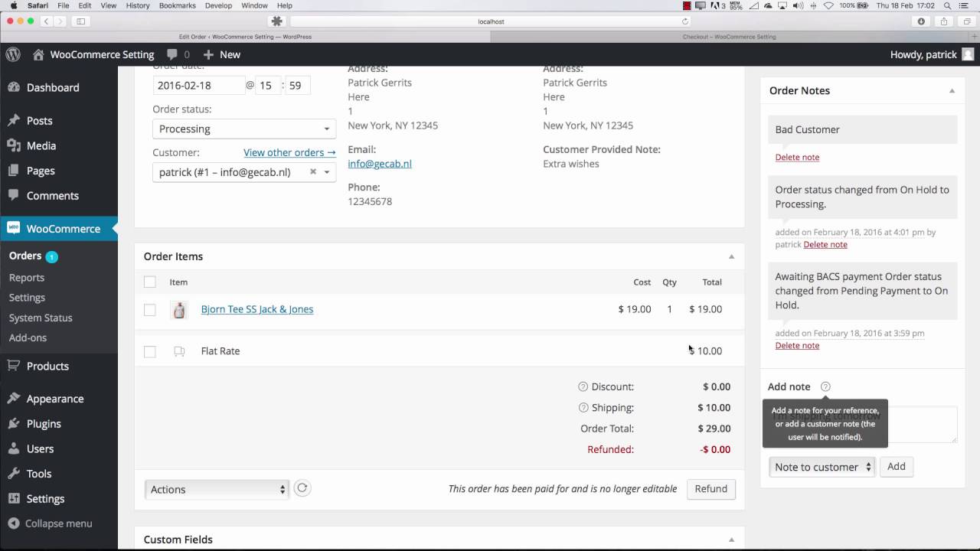This screenshot has width=980, height=551.
Task: Open the Bjorn Tee SS Jack & Jones link
Action: pyautogui.click(x=257, y=309)
